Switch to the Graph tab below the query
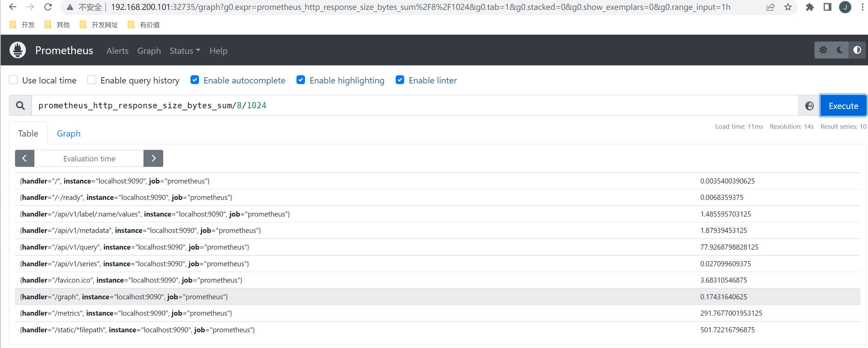 tap(68, 133)
